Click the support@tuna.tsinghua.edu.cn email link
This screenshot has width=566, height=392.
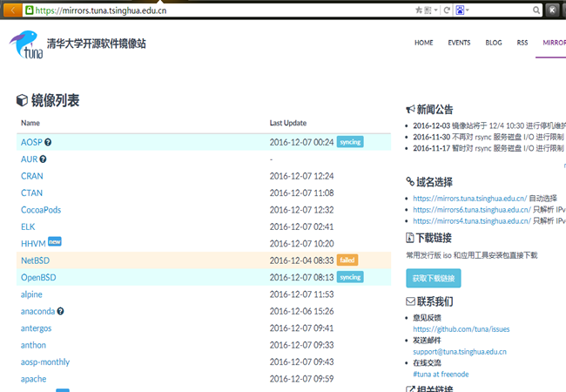460,352
